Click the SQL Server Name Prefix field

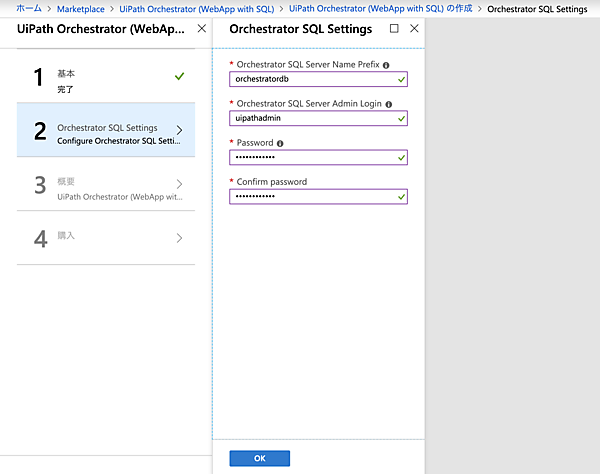click(311, 79)
